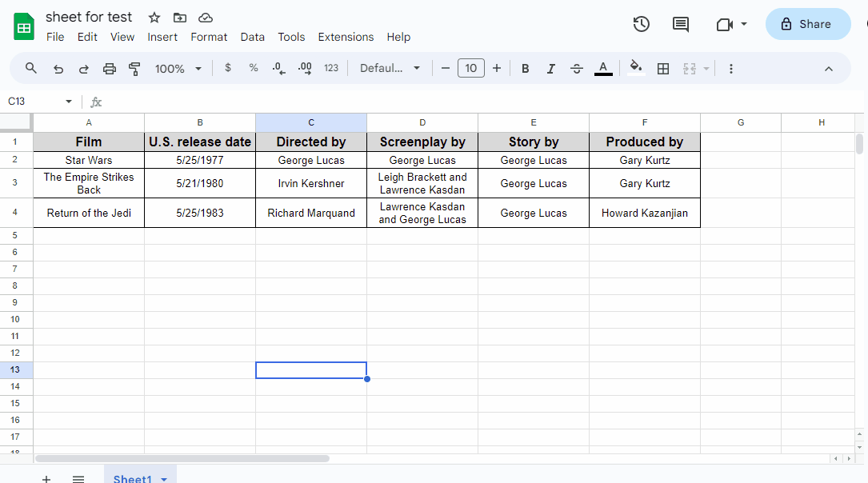Select cell 'Irvin Kershner'
The image size is (868, 483).
coord(311,183)
